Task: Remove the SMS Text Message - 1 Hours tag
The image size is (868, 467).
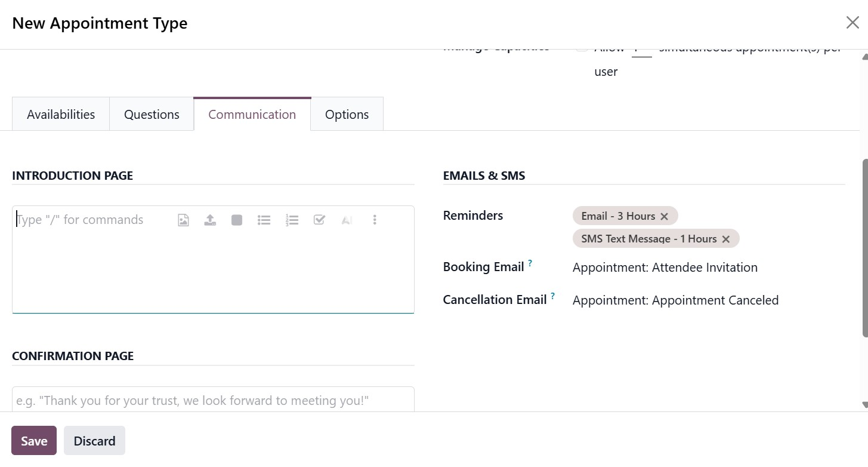Action: tap(725, 239)
